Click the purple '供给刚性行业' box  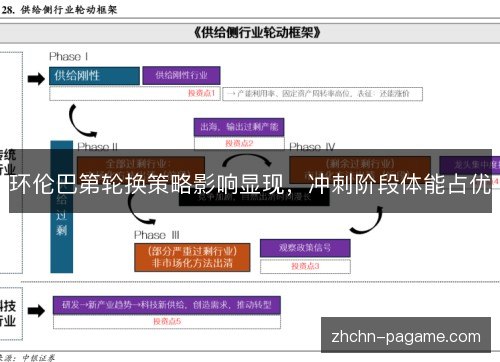point(181,75)
